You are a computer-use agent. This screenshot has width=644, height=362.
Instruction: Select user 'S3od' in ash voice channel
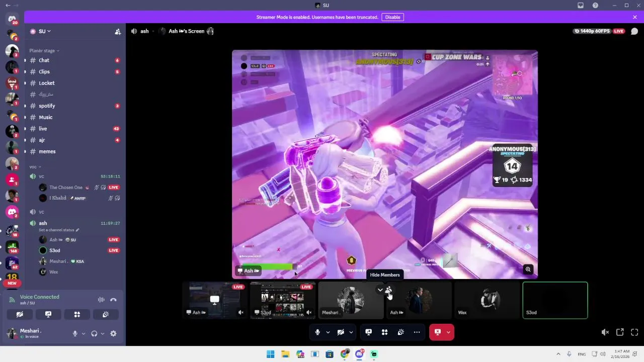pyautogui.click(x=79, y=250)
